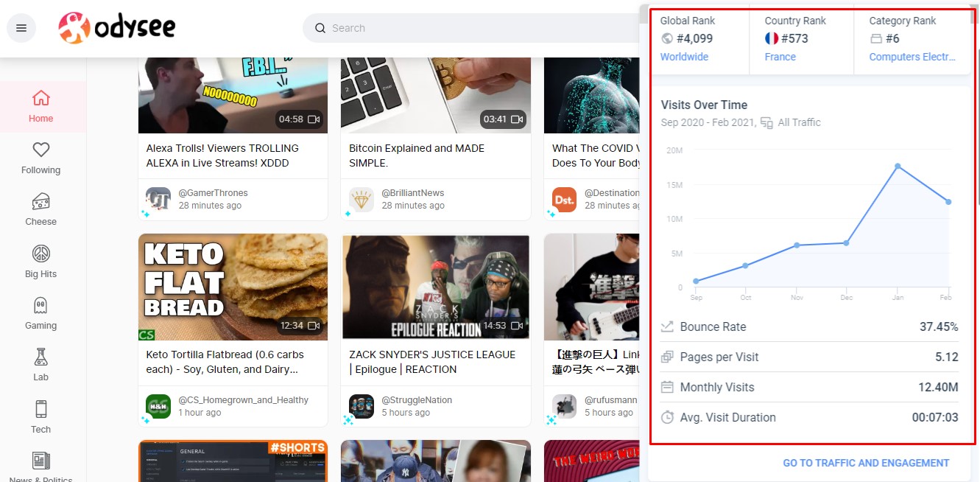Open the Gaming category in the sidebar
The width and height of the screenshot is (980, 482).
41,314
